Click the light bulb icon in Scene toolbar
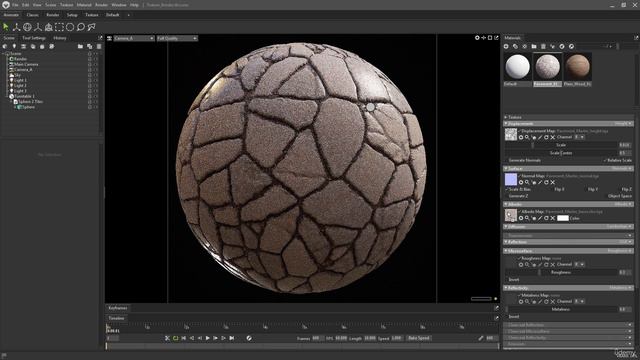The height and width of the screenshot is (360, 640). 14,47
